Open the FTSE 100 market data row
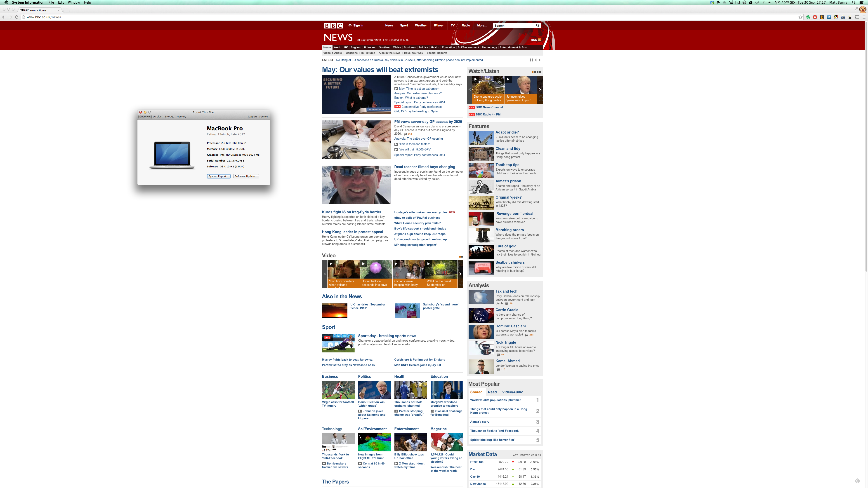The width and height of the screenshot is (868, 488). (x=505, y=462)
